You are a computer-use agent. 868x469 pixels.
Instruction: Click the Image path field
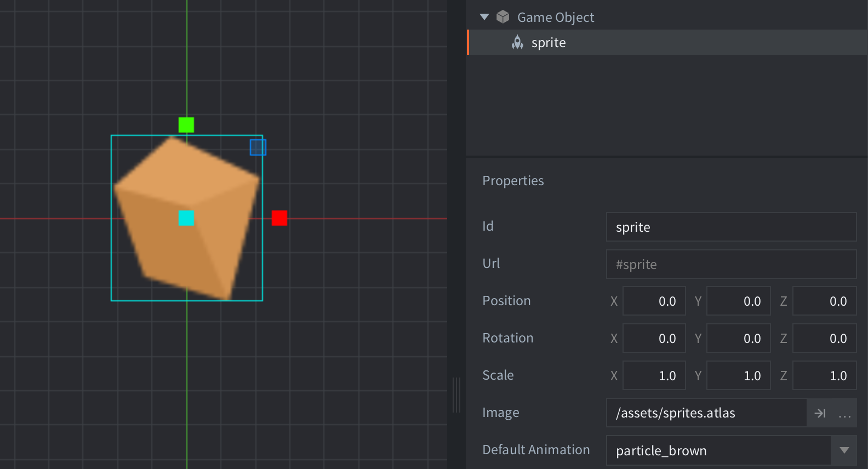(x=706, y=413)
